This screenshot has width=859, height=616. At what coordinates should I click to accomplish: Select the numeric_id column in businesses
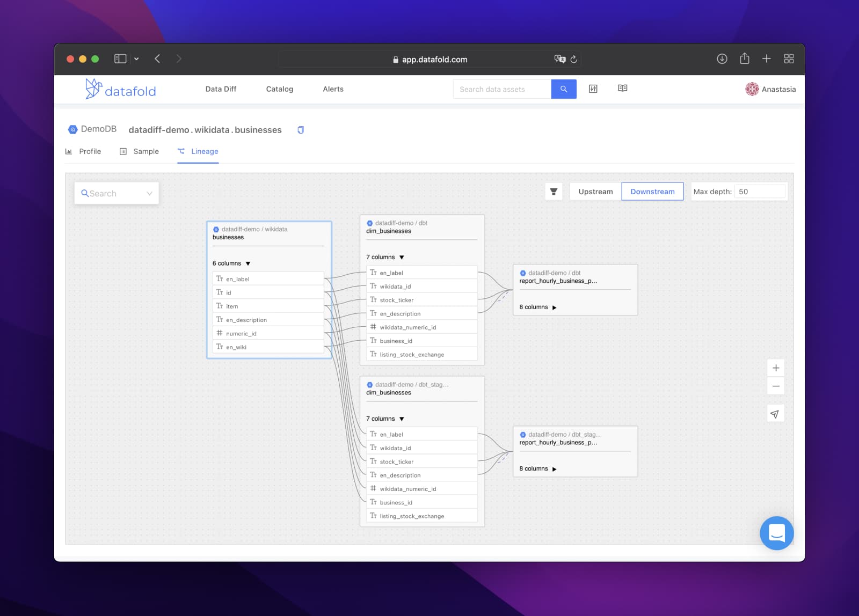click(x=268, y=334)
